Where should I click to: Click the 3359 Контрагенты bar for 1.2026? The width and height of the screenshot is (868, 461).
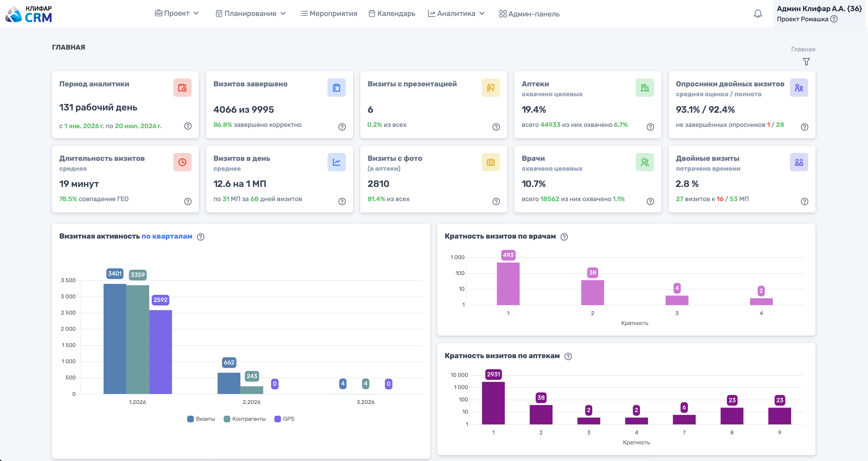[x=137, y=339]
